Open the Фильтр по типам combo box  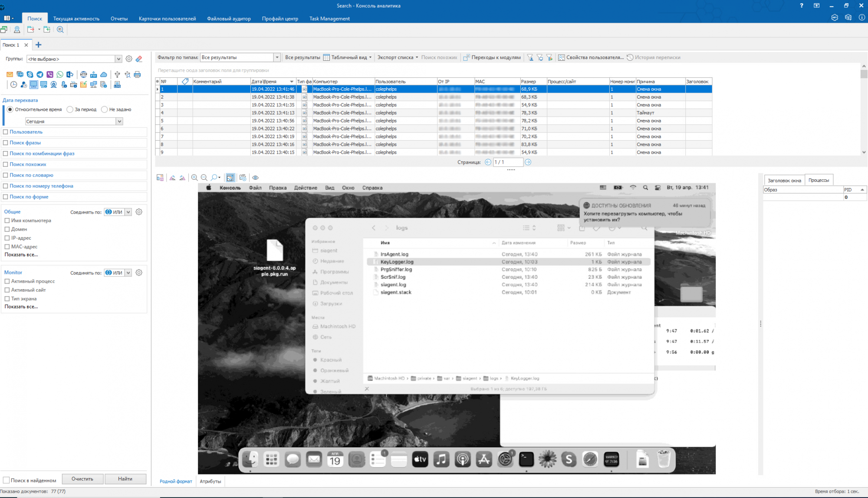pos(276,57)
